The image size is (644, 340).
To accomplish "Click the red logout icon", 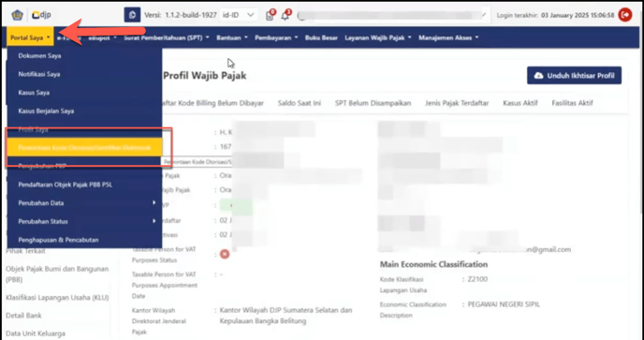I will 625,15.
